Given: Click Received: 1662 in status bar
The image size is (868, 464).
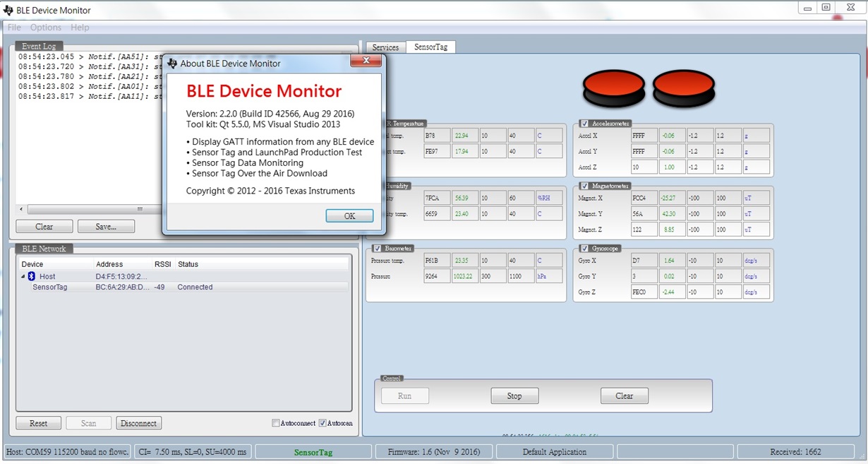Looking at the screenshot, I should (x=794, y=452).
